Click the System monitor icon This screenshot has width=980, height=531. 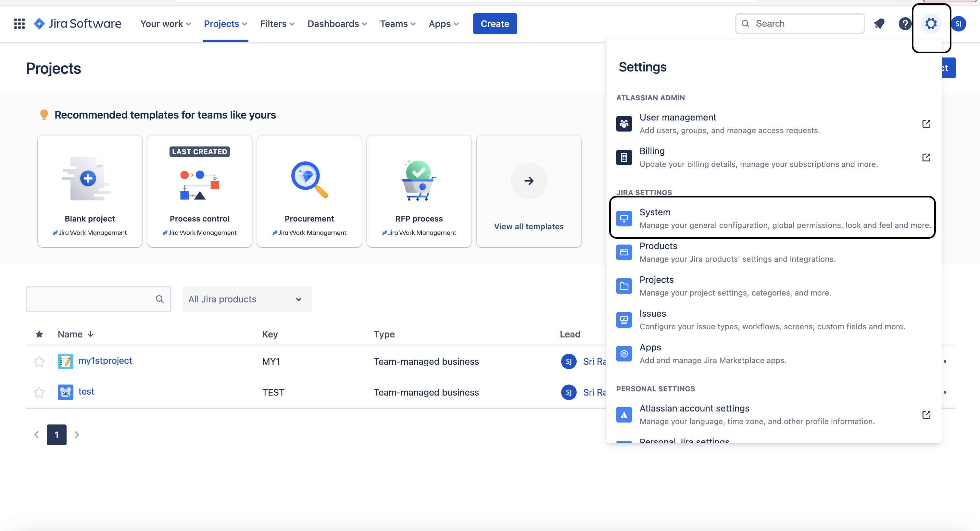coord(624,218)
